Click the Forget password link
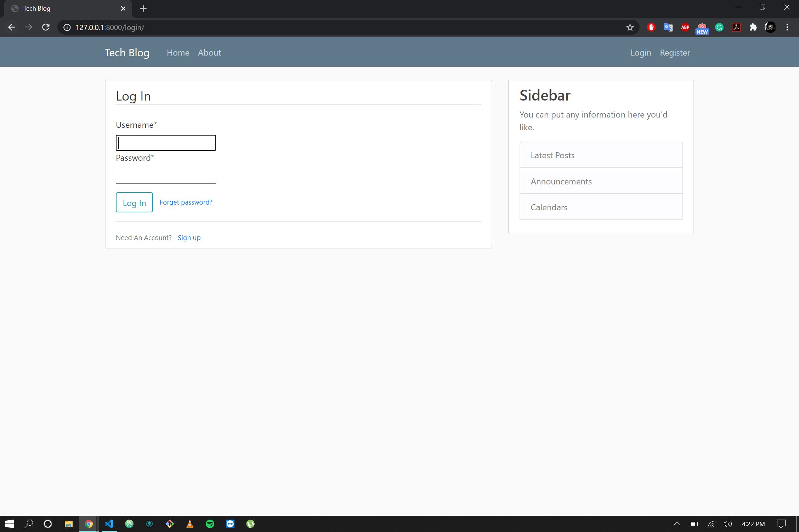The height and width of the screenshot is (532, 799). click(x=186, y=202)
